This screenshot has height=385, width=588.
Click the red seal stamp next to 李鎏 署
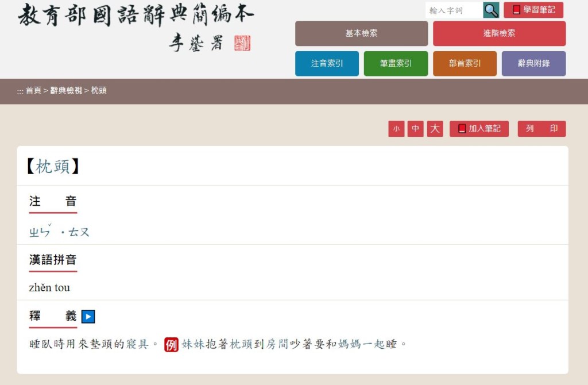(242, 43)
